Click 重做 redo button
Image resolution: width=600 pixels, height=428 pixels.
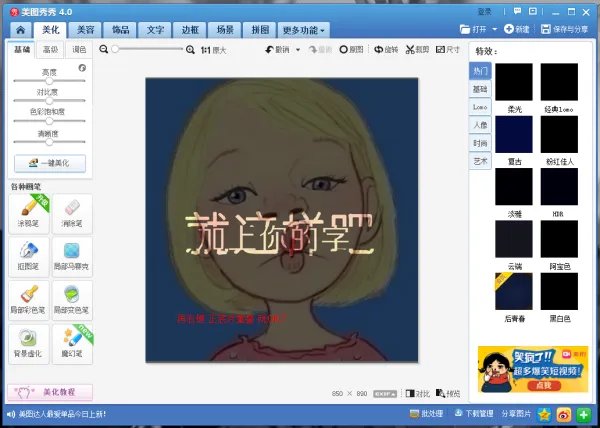pos(320,50)
